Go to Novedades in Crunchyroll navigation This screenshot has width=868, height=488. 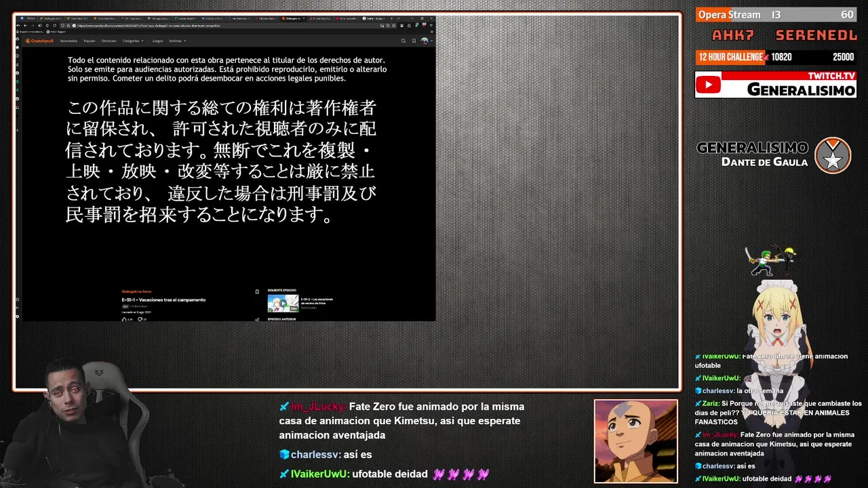68,41
